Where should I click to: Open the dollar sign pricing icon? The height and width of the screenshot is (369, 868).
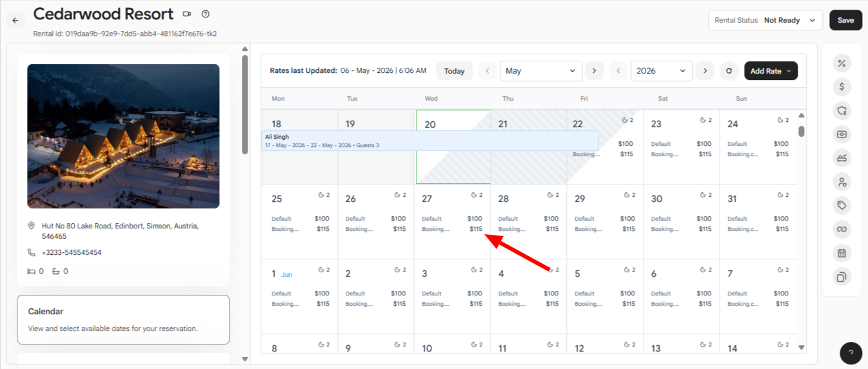coord(842,86)
